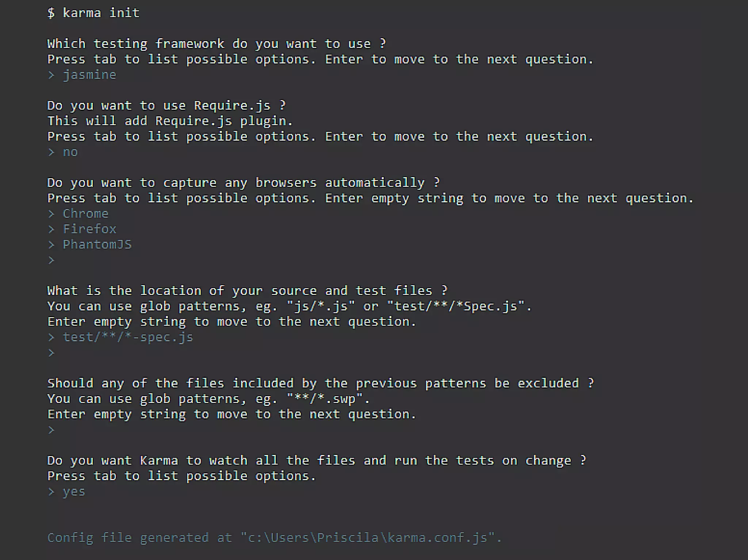The width and height of the screenshot is (748, 560).
Task: Click the "no" answer for Require.js
Action: 70,152
